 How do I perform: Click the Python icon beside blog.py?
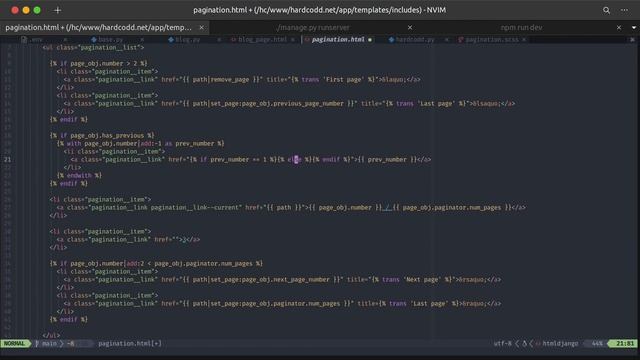pyautogui.click(x=171, y=40)
